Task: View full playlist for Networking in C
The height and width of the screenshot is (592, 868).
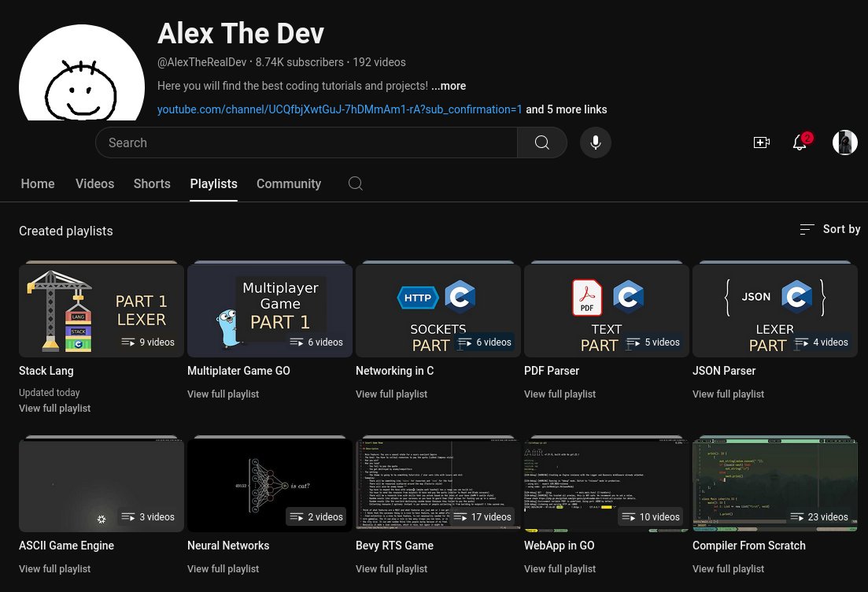Action: point(391,394)
